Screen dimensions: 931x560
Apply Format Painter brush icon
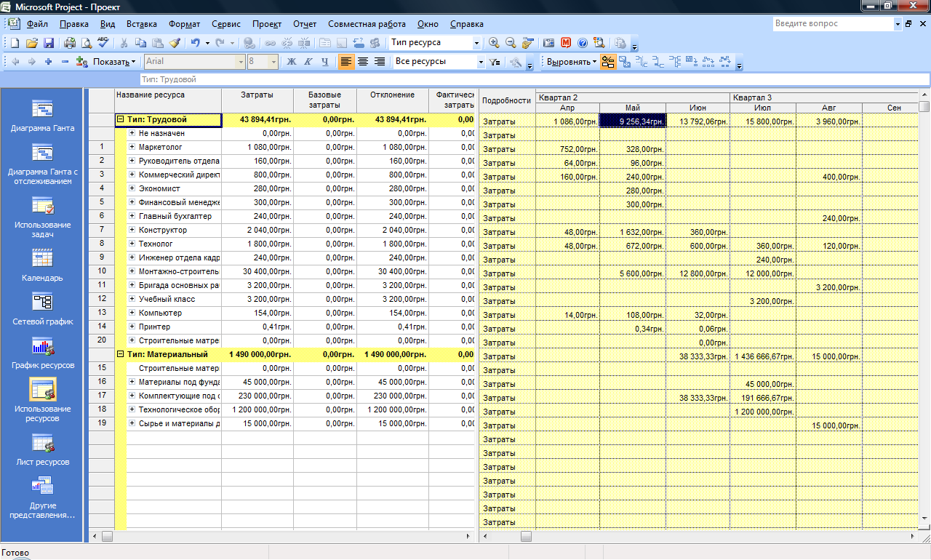pos(175,43)
